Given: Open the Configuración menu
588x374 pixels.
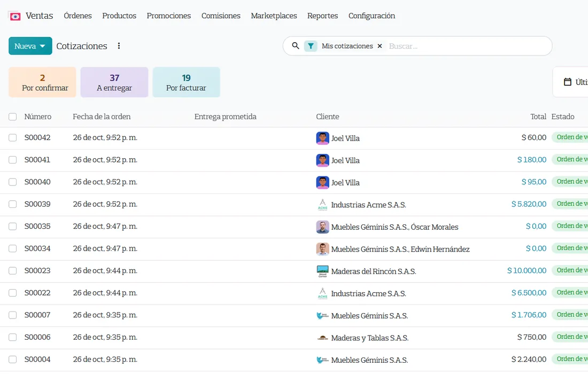Looking at the screenshot, I should (372, 15).
